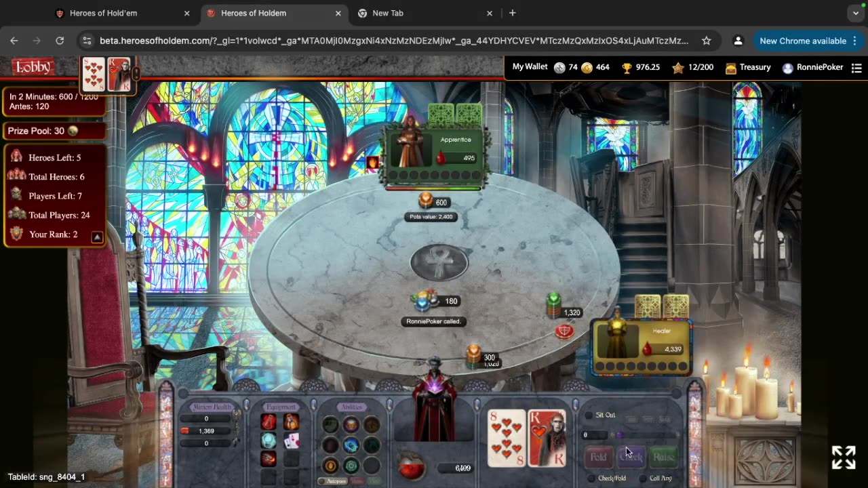Image resolution: width=868 pixels, height=488 pixels.
Task: Click the star progress 12/200 icon
Action: coord(677,68)
